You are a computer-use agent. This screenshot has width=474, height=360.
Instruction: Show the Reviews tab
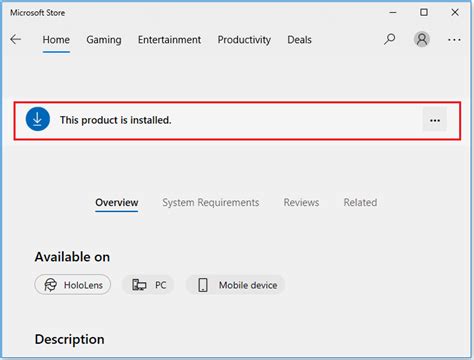coord(301,202)
